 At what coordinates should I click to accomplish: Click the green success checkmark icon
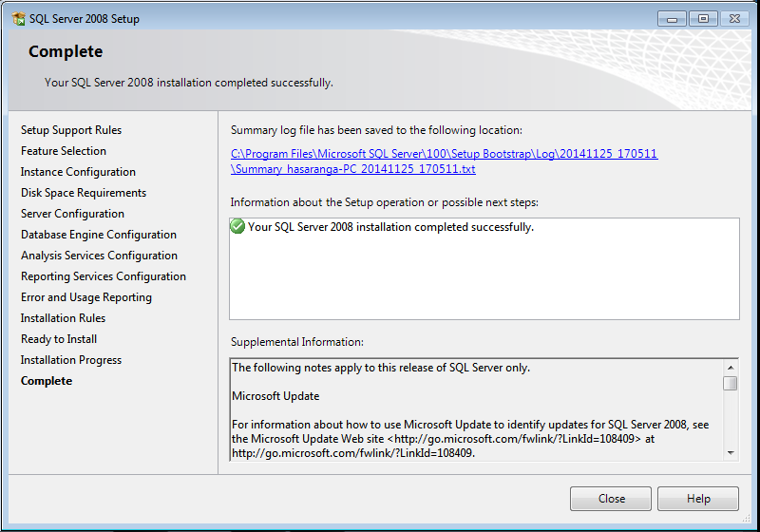point(237,226)
